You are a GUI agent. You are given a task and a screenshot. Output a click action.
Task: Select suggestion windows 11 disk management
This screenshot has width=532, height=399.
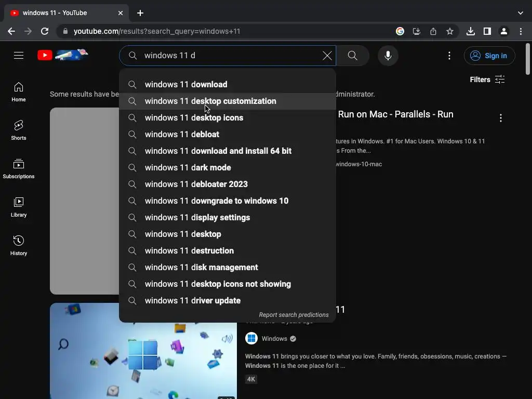pos(228,268)
